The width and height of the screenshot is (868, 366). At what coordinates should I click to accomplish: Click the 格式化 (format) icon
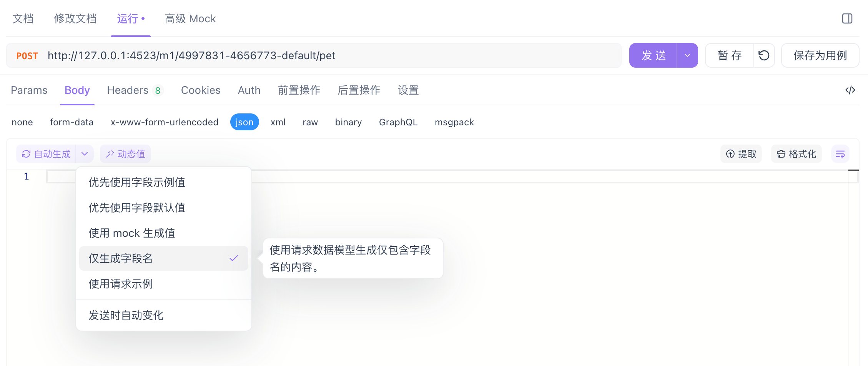pyautogui.click(x=796, y=153)
